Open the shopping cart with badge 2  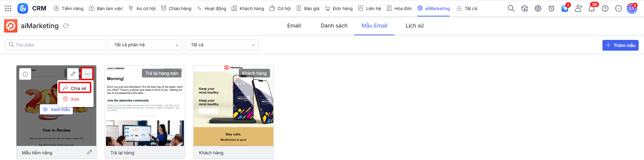565,8
